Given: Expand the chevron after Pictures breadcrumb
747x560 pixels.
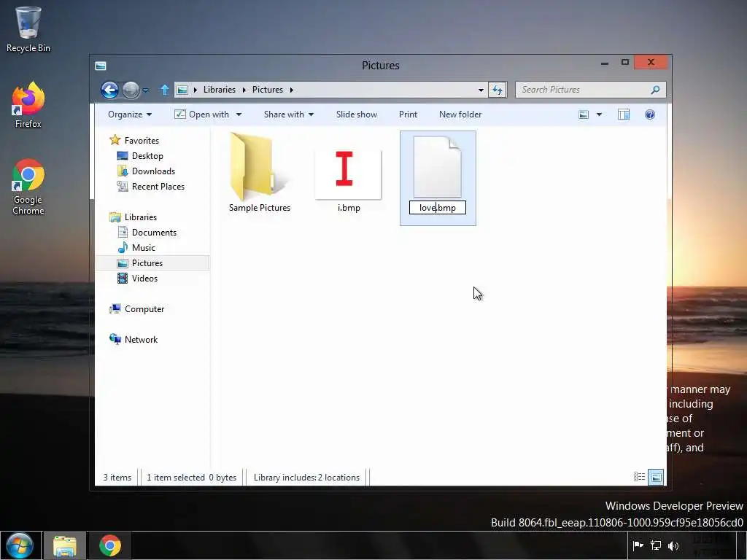Looking at the screenshot, I should tap(291, 90).
